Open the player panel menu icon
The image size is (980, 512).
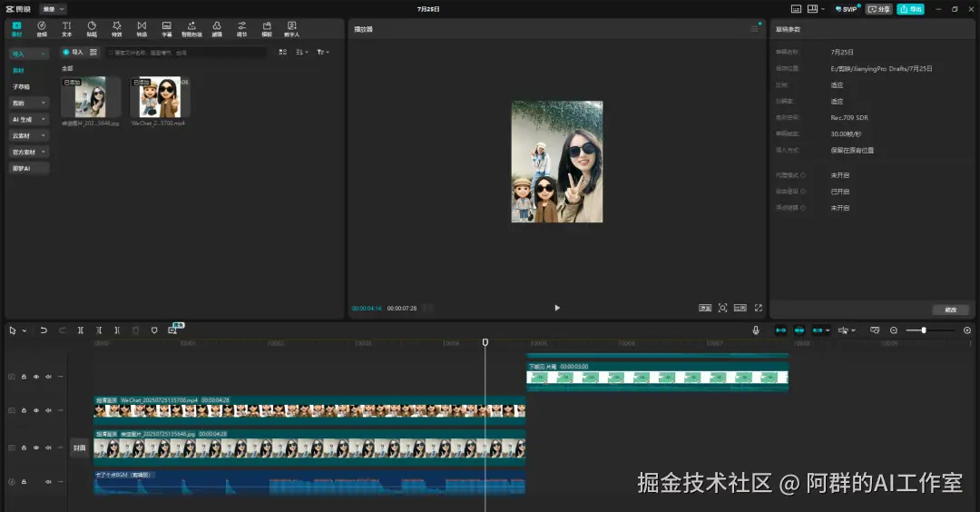pos(754,29)
